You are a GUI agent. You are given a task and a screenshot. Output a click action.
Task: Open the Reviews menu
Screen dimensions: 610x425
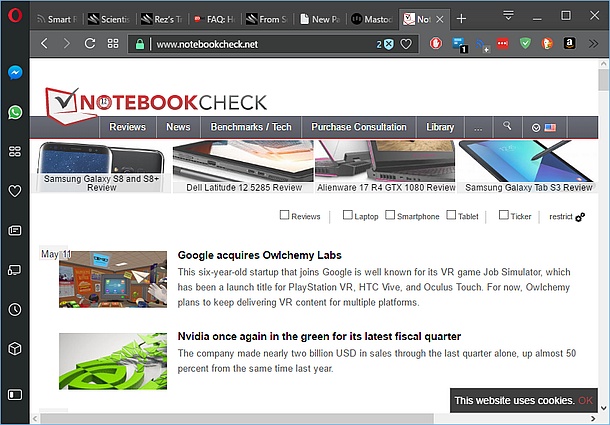tap(128, 127)
